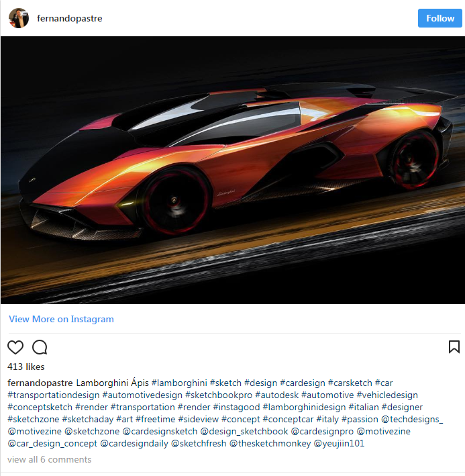Like the post with the heart icon
465x476 pixels.
coord(15,347)
